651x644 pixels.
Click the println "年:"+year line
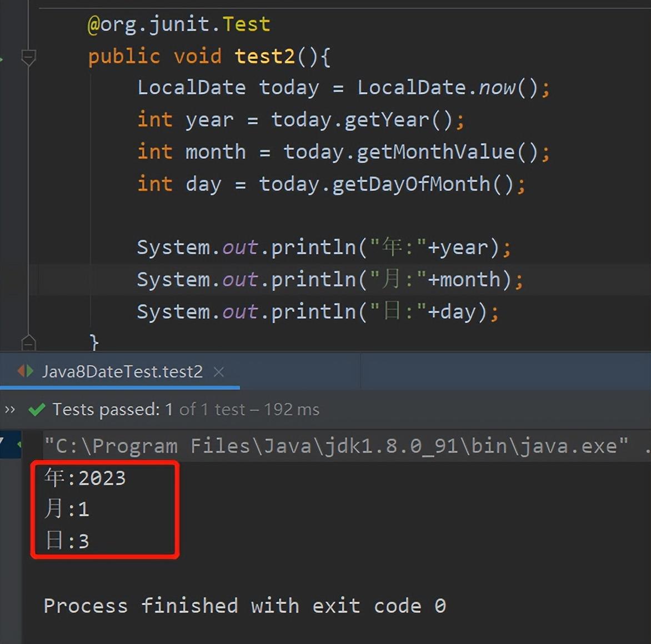click(324, 248)
